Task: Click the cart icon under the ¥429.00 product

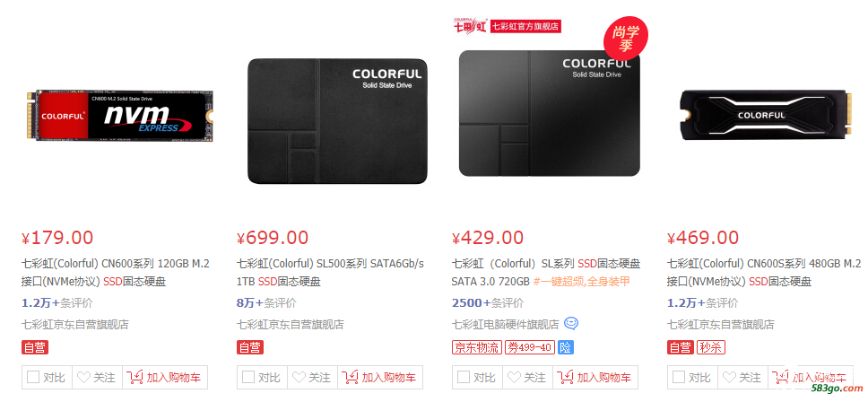Action: point(565,378)
